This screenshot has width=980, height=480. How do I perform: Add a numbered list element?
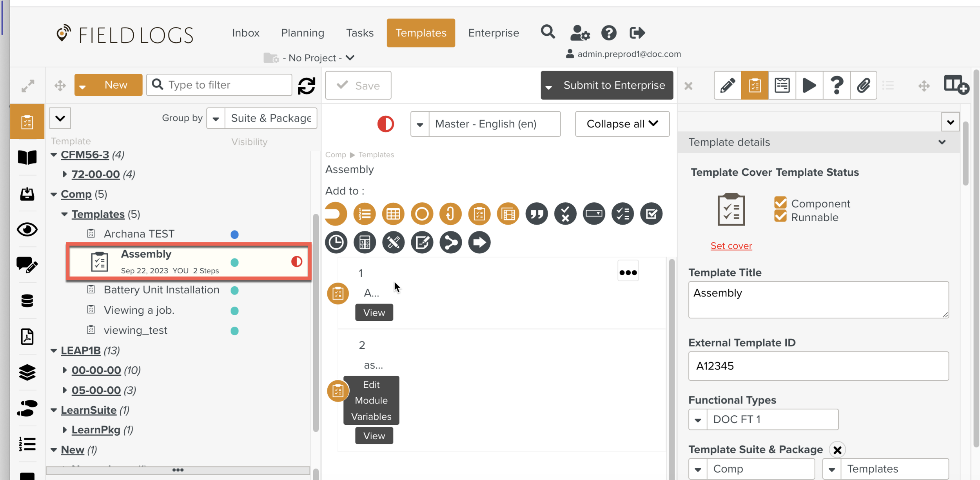[x=364, y=214]
